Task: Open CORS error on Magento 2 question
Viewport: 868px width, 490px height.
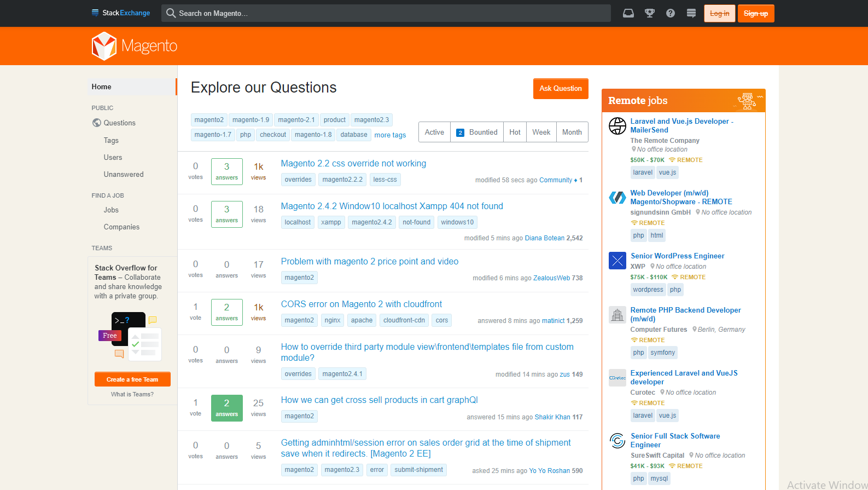Action: 361,304
